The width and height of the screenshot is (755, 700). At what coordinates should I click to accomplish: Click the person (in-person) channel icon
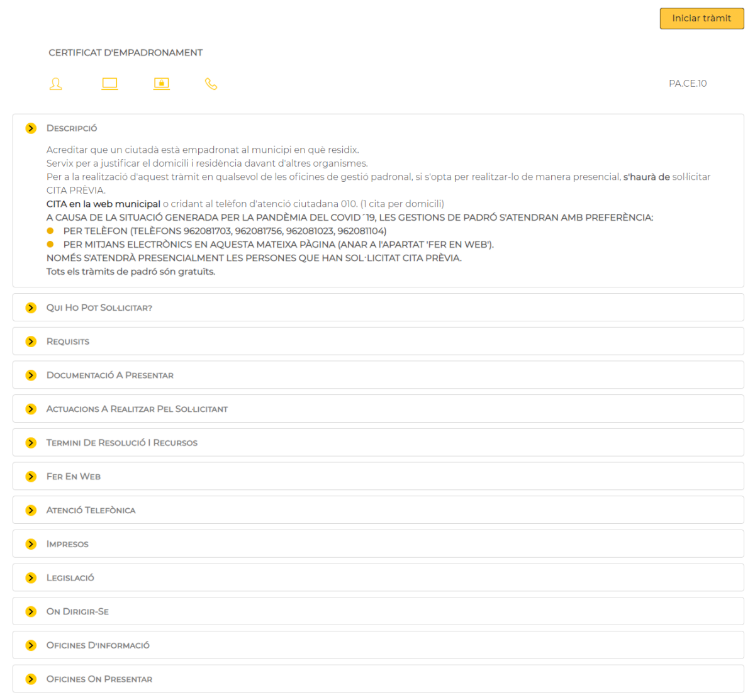(x=56, y=84)
